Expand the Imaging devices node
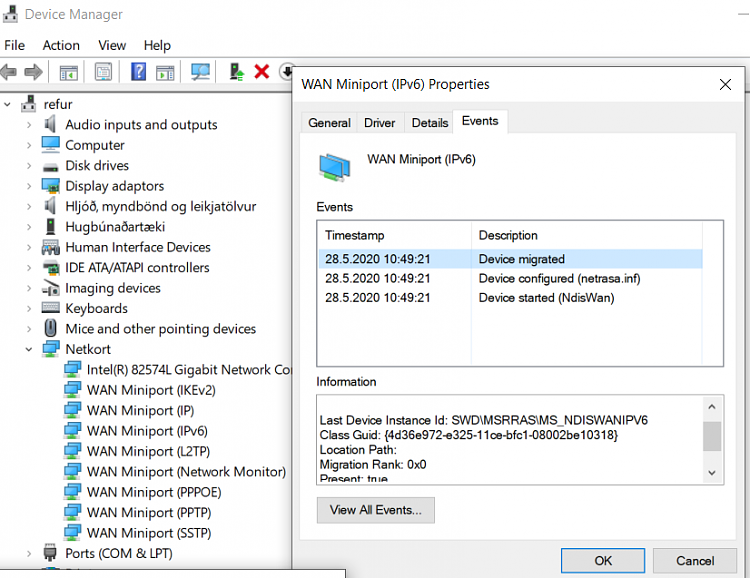Image resolution: width=750 pixels, height=578 pixels. tap(29, 288)
